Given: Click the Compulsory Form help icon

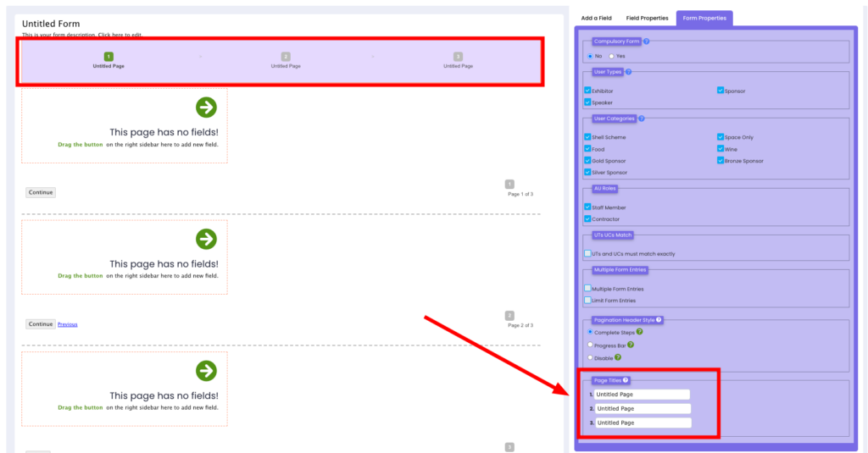Looking at the screenshot, I should pyautogui.click(x=646, y=41).
